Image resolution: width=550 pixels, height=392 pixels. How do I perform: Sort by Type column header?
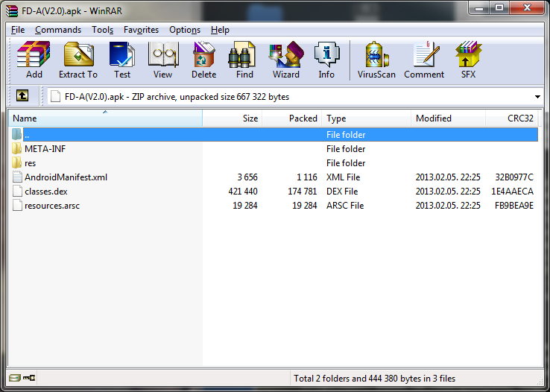point(366,118)
